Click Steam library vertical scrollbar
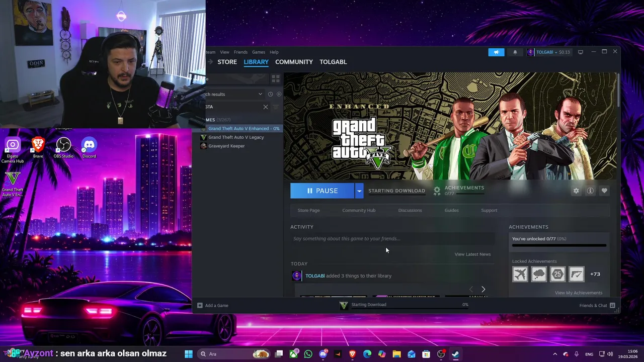Screen dimensions: 644x362 pos(618,89)
